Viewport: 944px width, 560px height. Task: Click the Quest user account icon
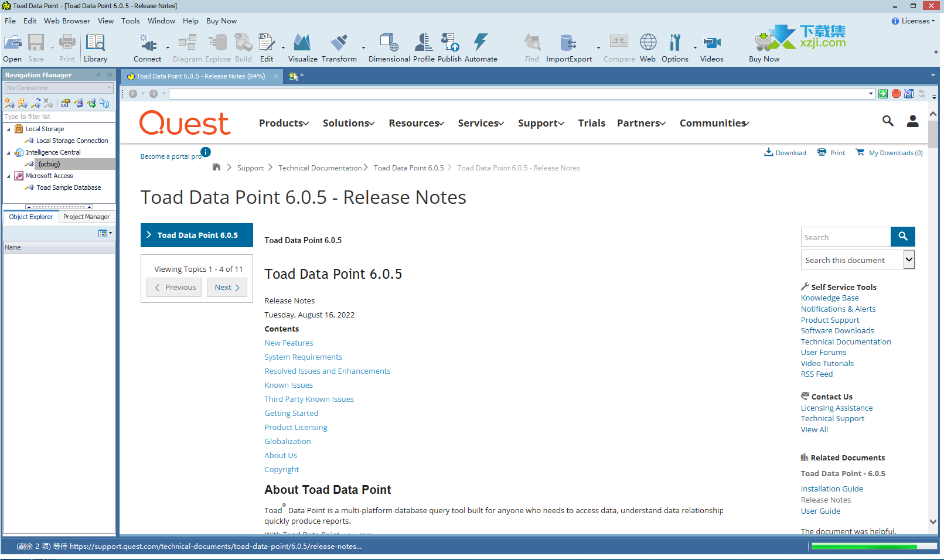pos(912,121)
